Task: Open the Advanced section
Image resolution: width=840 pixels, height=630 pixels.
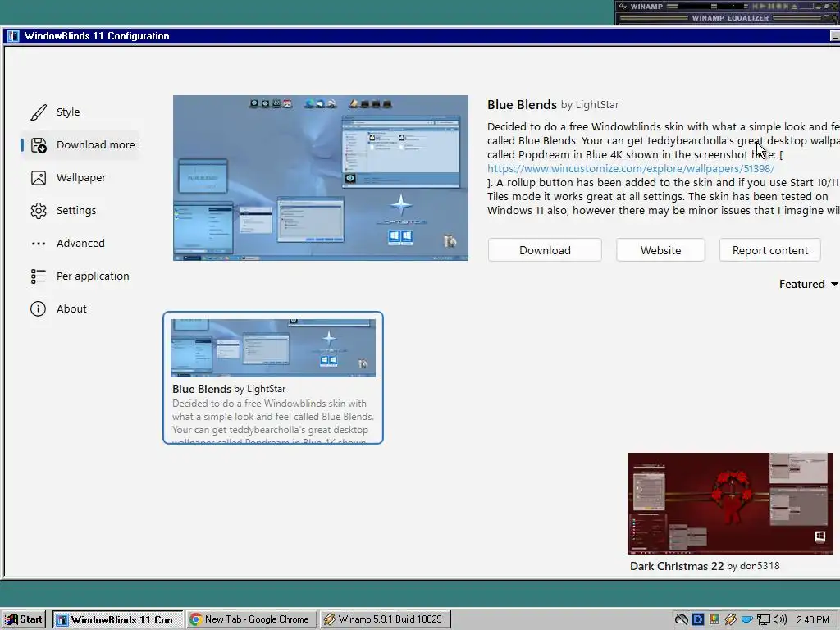Action: coord(80,243)
